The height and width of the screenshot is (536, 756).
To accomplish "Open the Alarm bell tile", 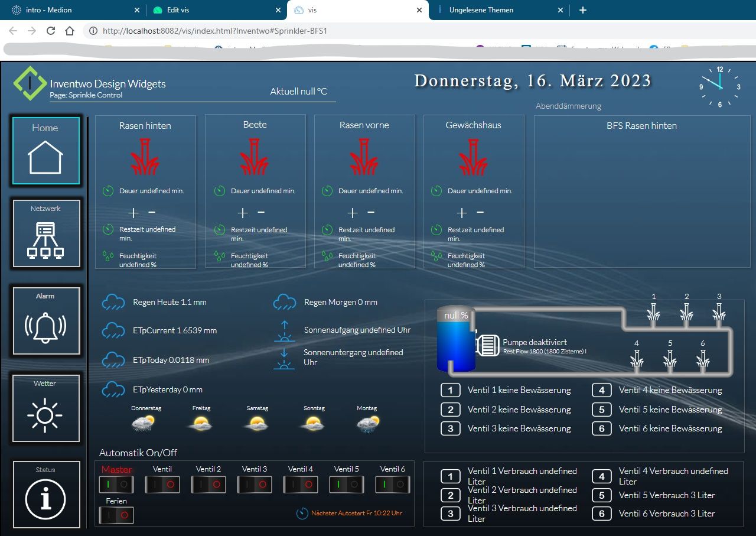I will (x=45, y=321).
